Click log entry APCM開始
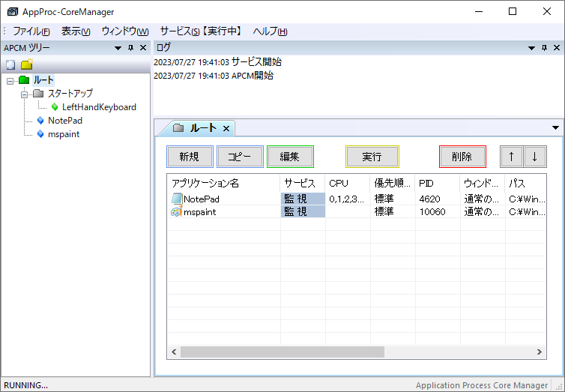 click(x=214, y=76)
